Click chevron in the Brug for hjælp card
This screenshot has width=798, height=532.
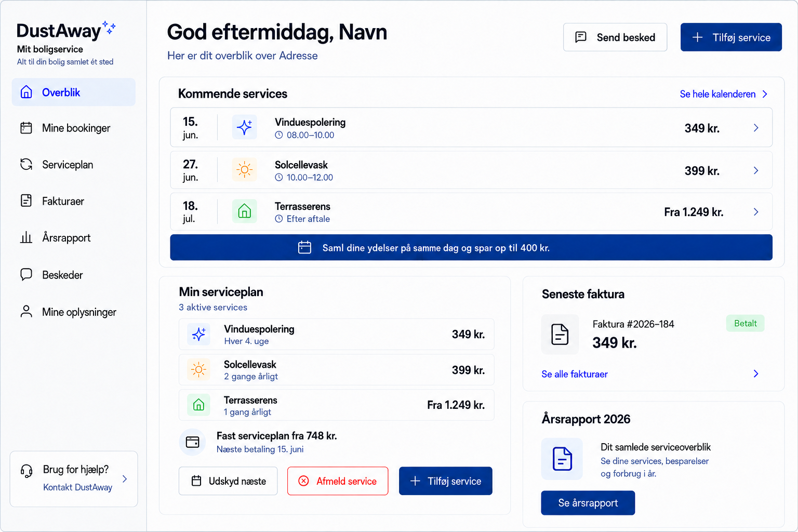coord(125,478)
